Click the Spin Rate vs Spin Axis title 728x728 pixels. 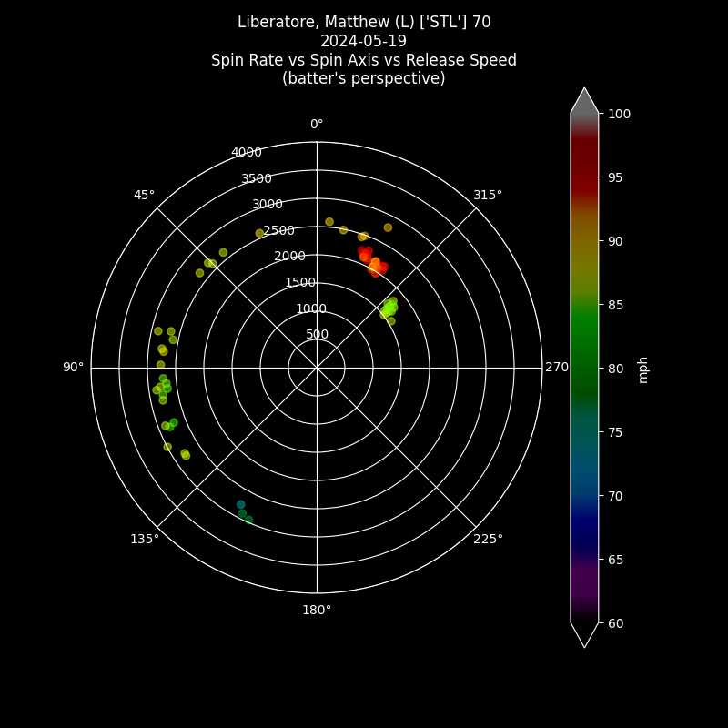tap(364, 60)
